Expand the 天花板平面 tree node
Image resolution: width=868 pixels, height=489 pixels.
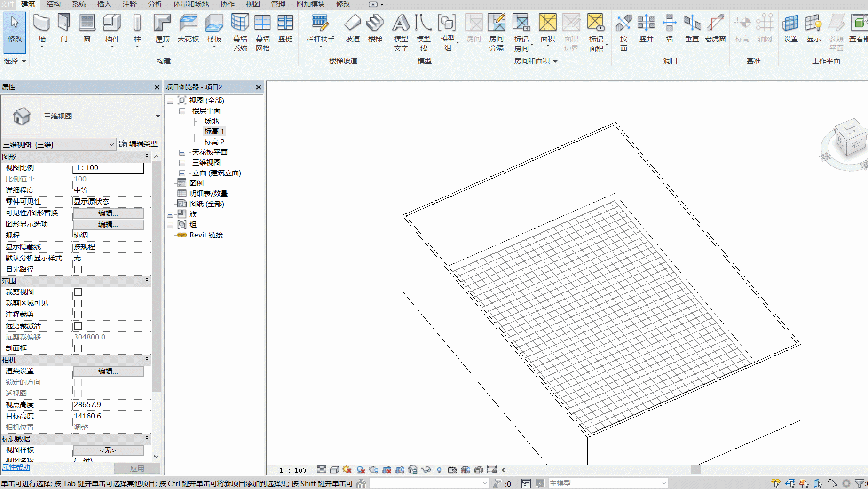182,152
